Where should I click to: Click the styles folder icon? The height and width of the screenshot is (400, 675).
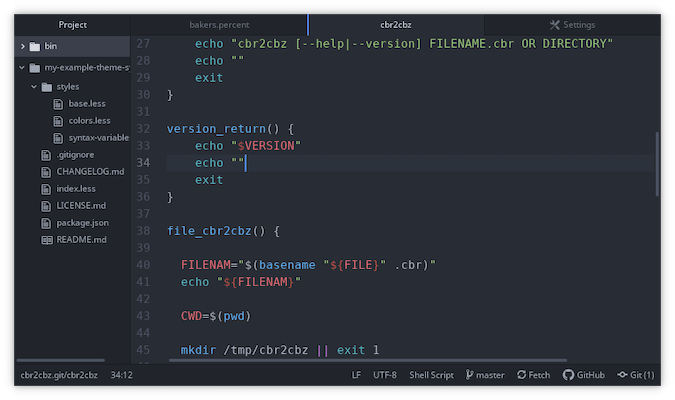click(x=46, y=87)
